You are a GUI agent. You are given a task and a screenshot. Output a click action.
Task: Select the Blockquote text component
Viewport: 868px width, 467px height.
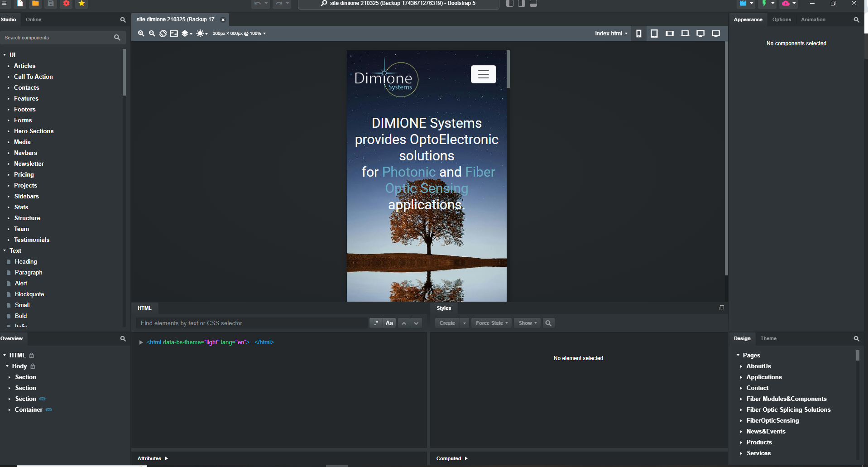pyautogui.click(x=29, y=294)
